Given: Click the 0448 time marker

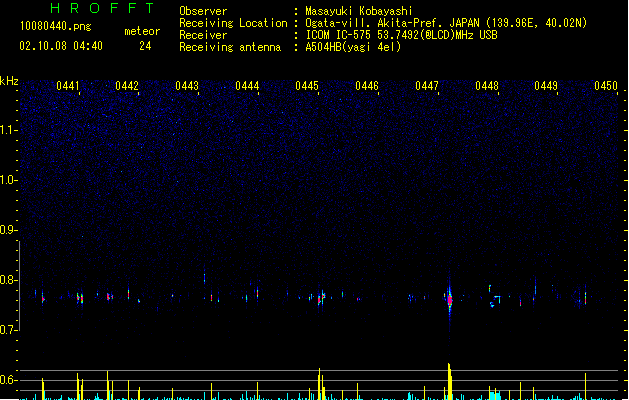Looking at the screenshot, I should pos(487,86).
